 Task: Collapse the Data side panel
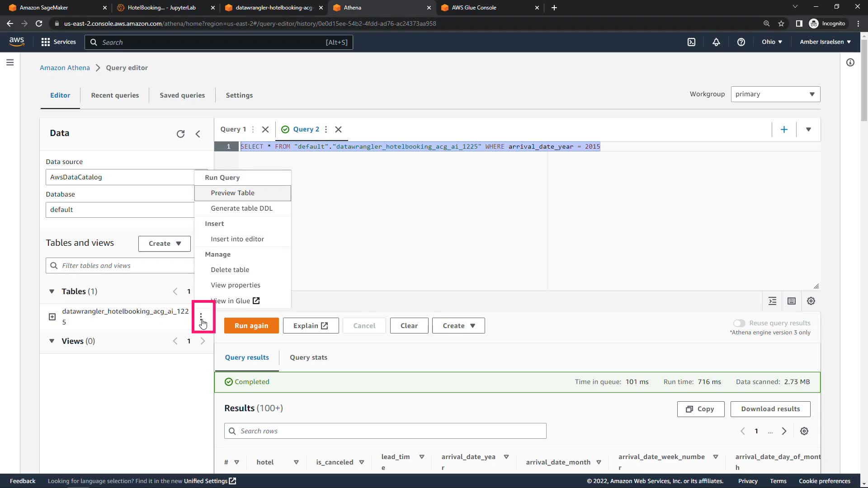pos(198,134)
